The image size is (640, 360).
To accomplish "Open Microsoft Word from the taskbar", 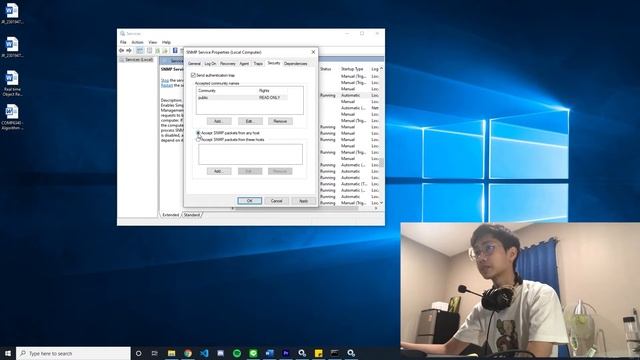I will (269, 353).
